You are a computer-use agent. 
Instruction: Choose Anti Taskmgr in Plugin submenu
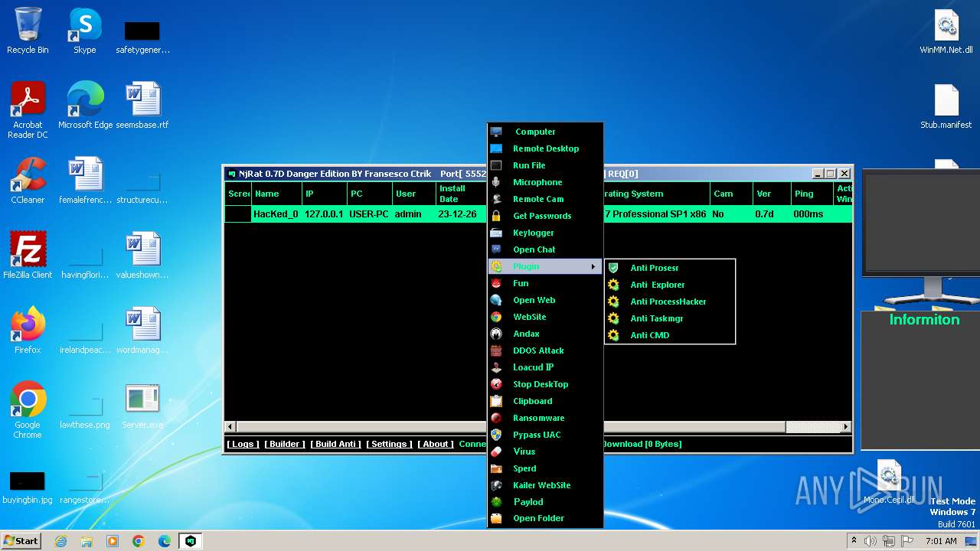670,318
